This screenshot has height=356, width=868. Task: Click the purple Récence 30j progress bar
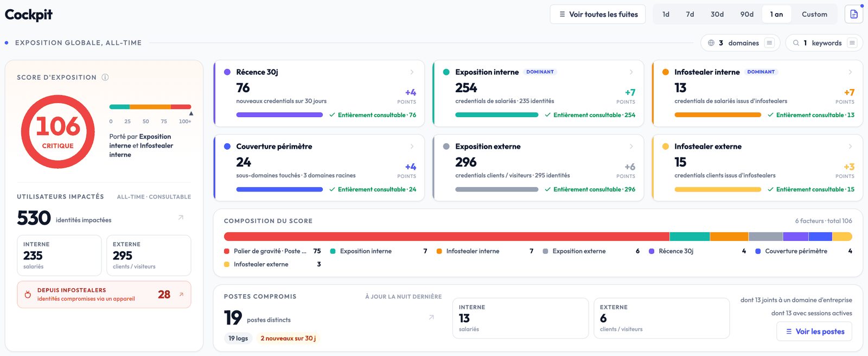coord(279,115)
